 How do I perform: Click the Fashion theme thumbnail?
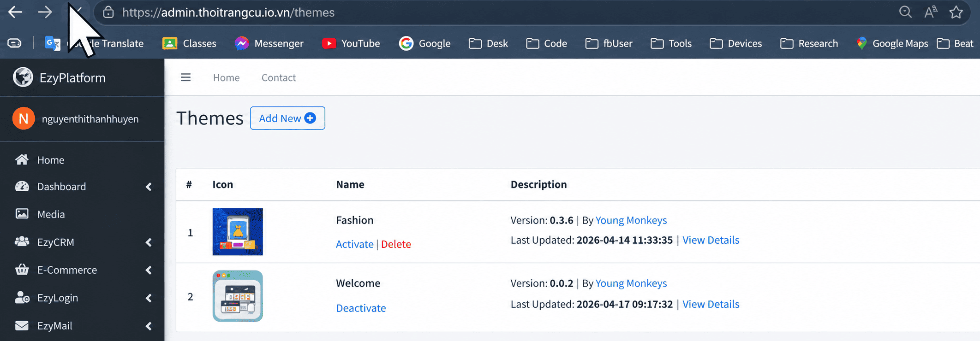pyautogui.click(x=238, y=232)
